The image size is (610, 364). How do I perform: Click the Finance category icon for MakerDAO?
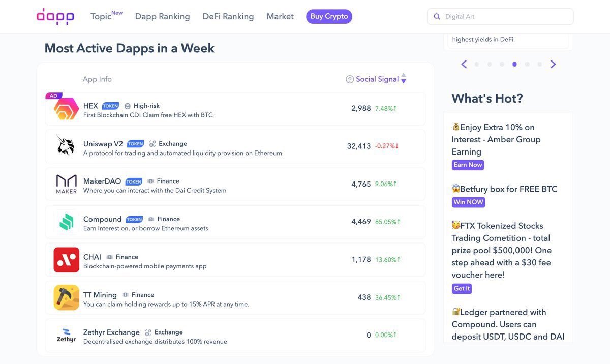[x=151, y=181]
